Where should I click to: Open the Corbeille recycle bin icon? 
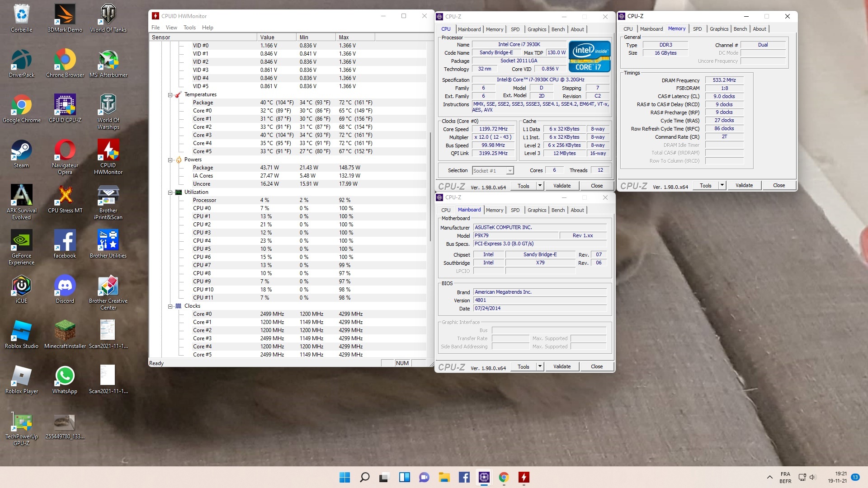(x=22, y=18)
